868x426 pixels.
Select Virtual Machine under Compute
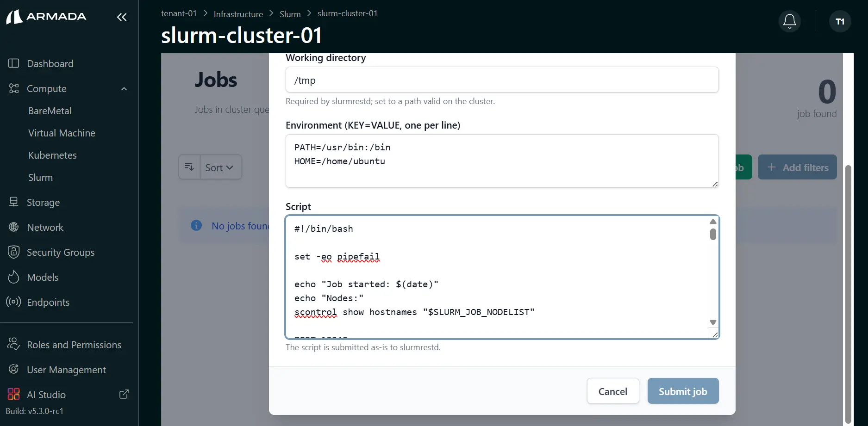(62, 133)
